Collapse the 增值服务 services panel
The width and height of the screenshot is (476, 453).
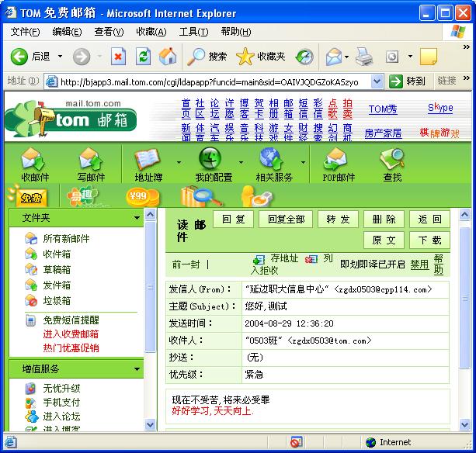point(137,369)
